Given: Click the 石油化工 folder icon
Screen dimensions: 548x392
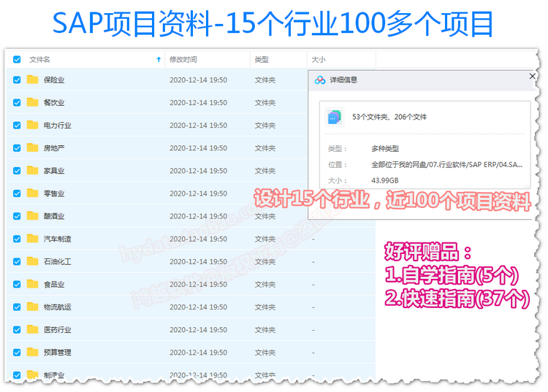Looking at the screenshot, I should 32,261.
